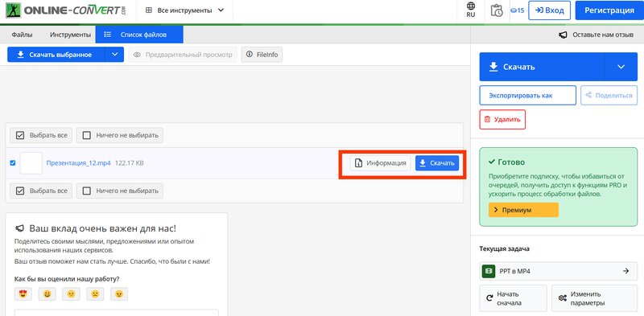
Task: Click Информация button for the file
Action: (380, 163)
